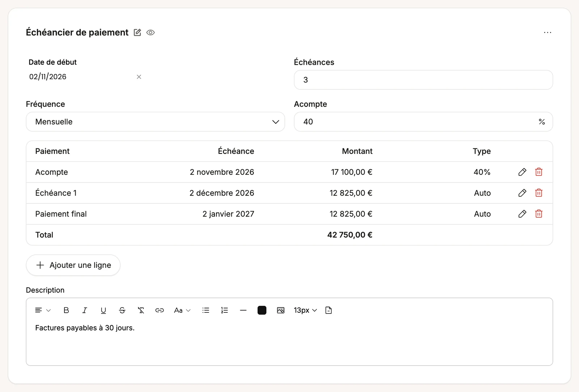
Task: Edit the Échéance 1 row
Action: [x=522, y=193]
